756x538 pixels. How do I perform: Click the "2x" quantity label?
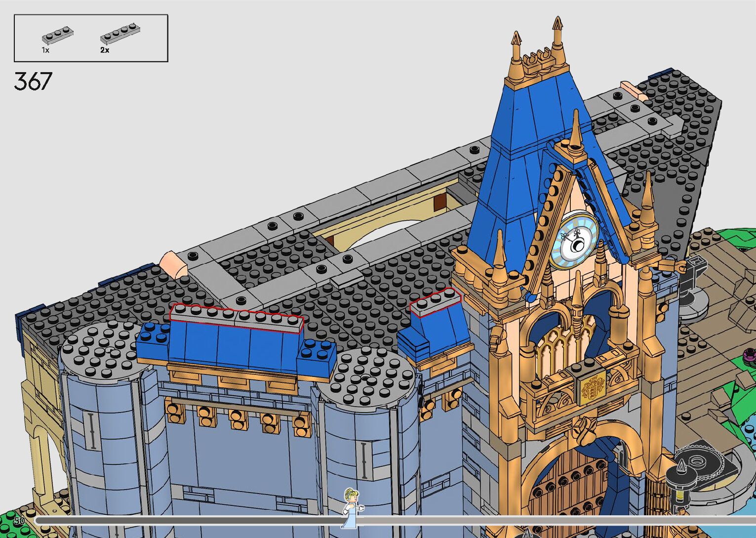click(105, 50)
